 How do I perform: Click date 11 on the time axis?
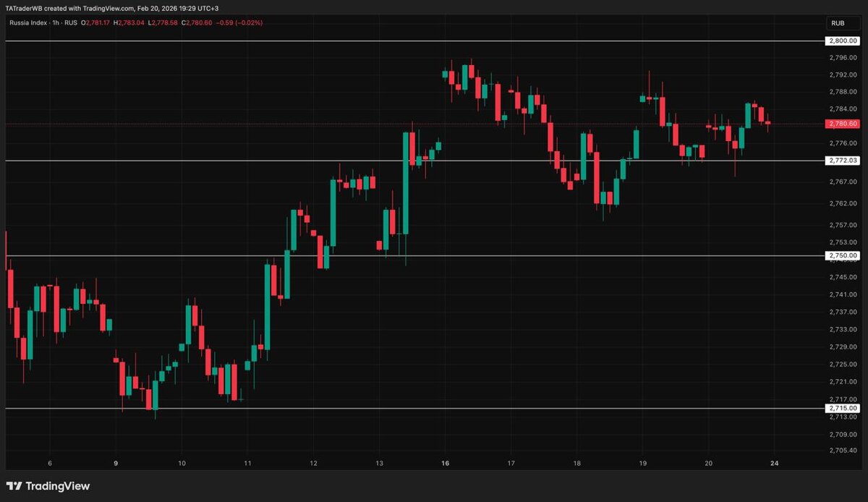pos(247,463)
